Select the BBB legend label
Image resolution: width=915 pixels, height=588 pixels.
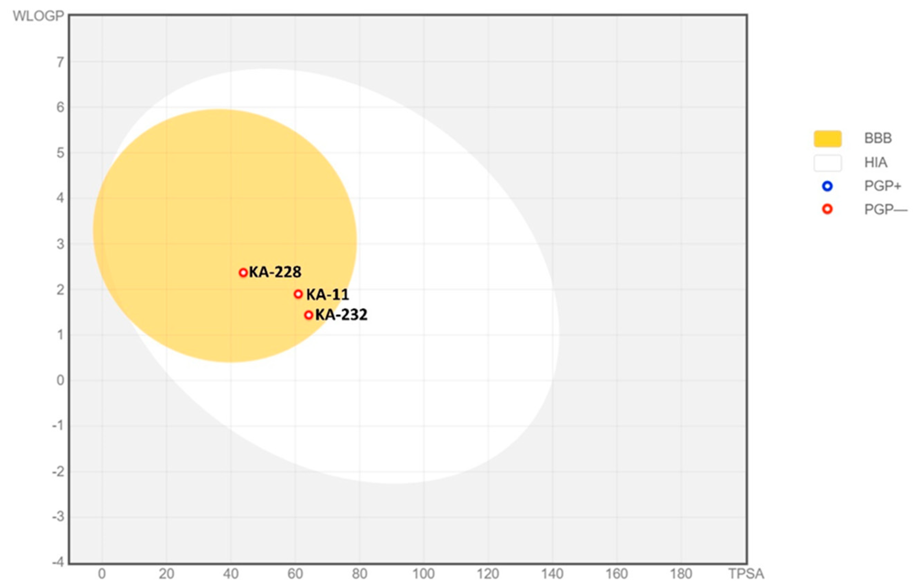pos(878,138)
